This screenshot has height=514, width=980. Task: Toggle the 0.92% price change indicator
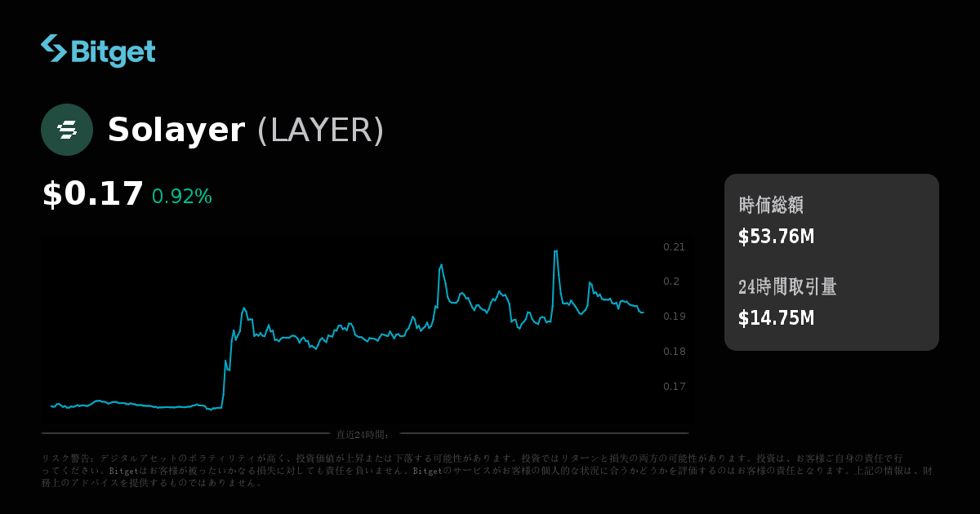181,197
